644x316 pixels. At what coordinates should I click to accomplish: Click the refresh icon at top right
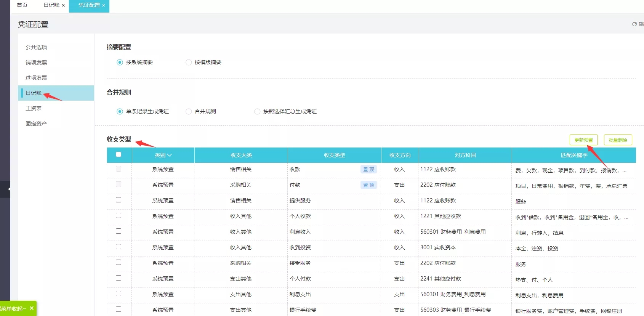pyautogui.click(x=634, y=24)
